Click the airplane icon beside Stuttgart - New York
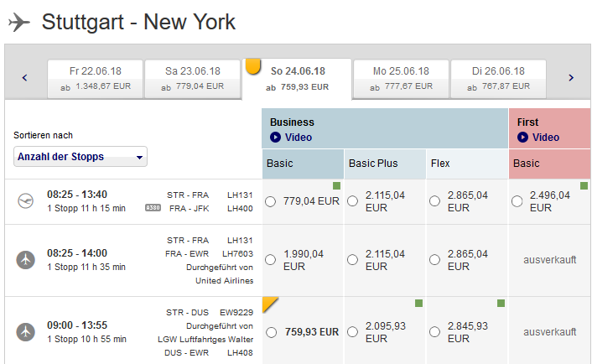This screenshot has width=592, height=364. click(x=19, y=22)
